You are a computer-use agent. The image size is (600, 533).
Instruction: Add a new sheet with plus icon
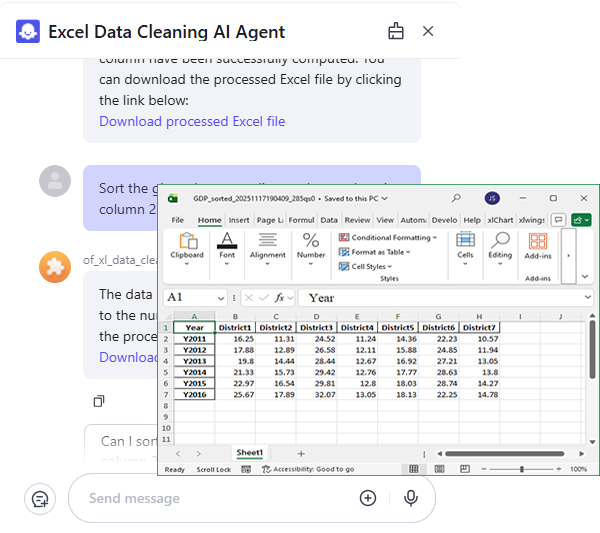coord(301,453)
